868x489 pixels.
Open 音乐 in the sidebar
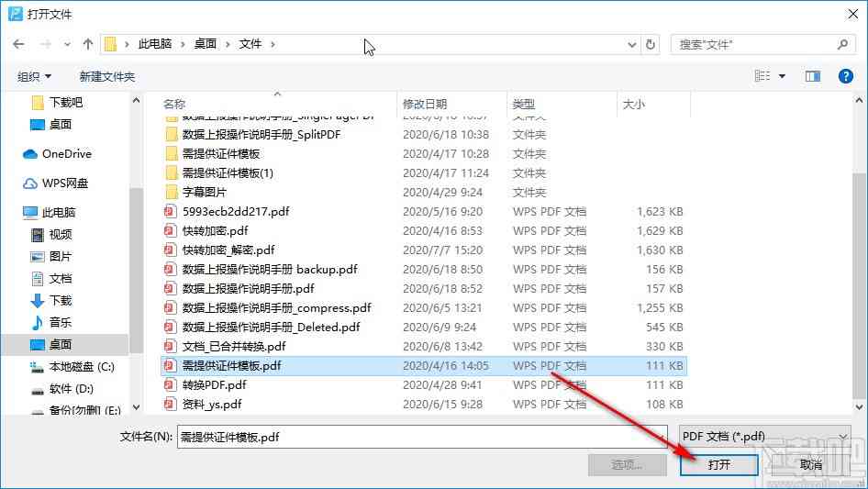[x=60, y=322]
